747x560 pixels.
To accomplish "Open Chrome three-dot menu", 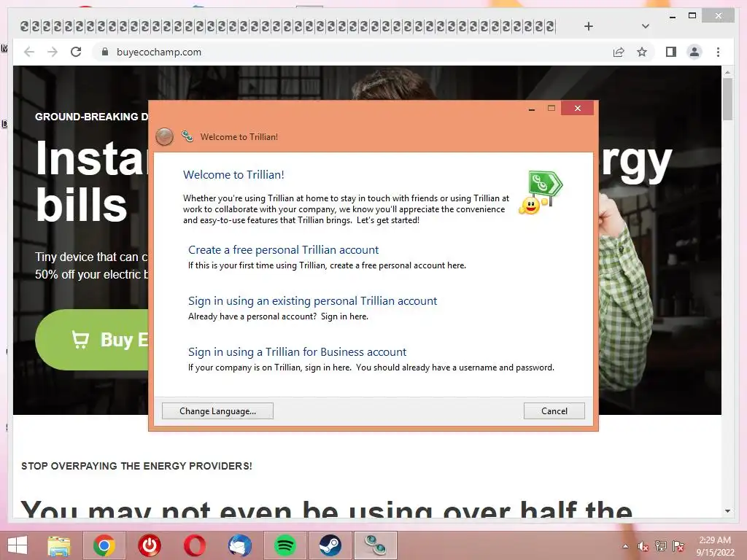I will pos(718,52).
